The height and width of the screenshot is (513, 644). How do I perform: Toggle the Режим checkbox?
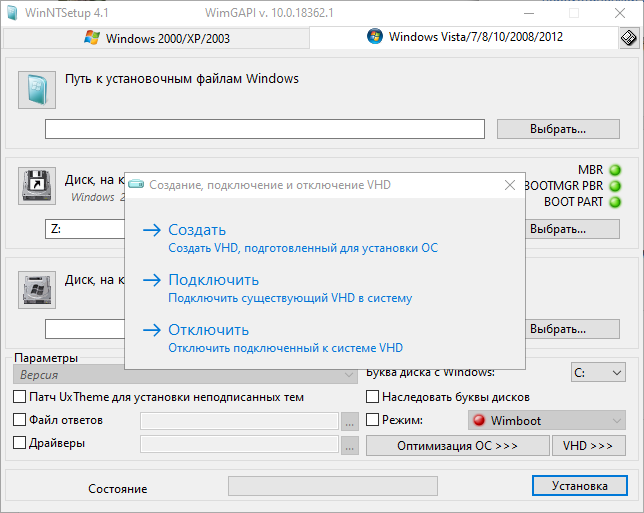tap(372, 420)
